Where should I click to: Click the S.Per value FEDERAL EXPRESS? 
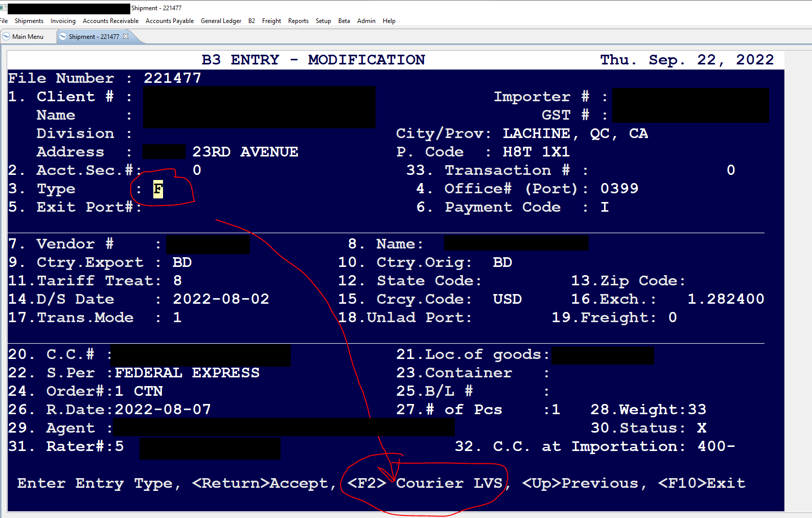[x=187, y=373]
